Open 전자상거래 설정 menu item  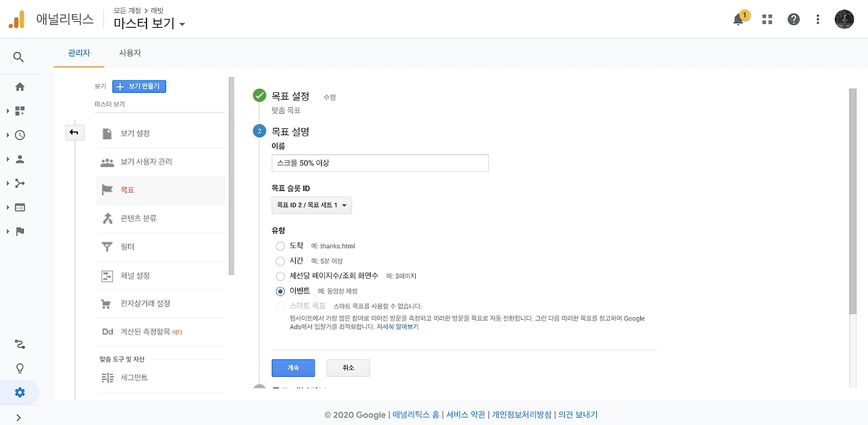point(160,304)
